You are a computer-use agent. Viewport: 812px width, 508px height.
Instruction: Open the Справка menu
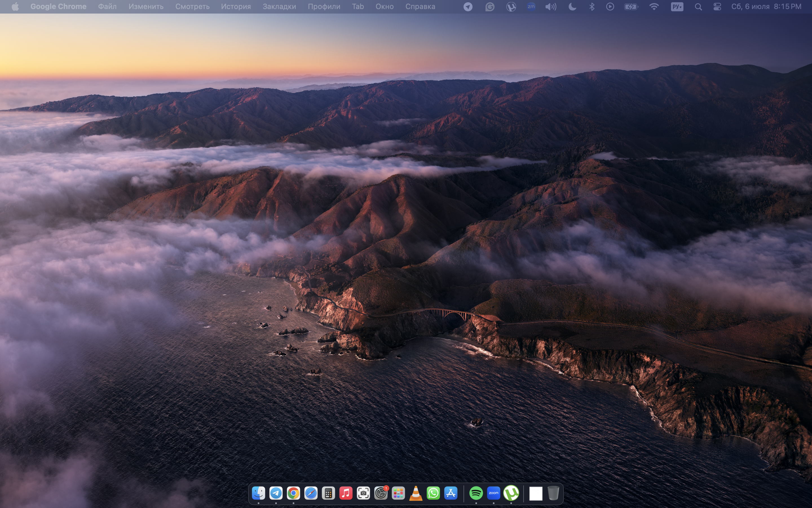point(420,6)
